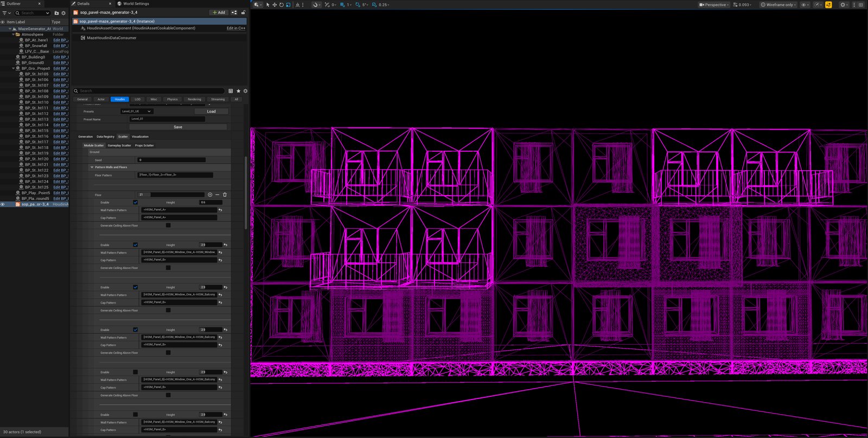Open the Wireframe only view mode dropdown
The width and height of the screenshot is (868, 438).
778,5
